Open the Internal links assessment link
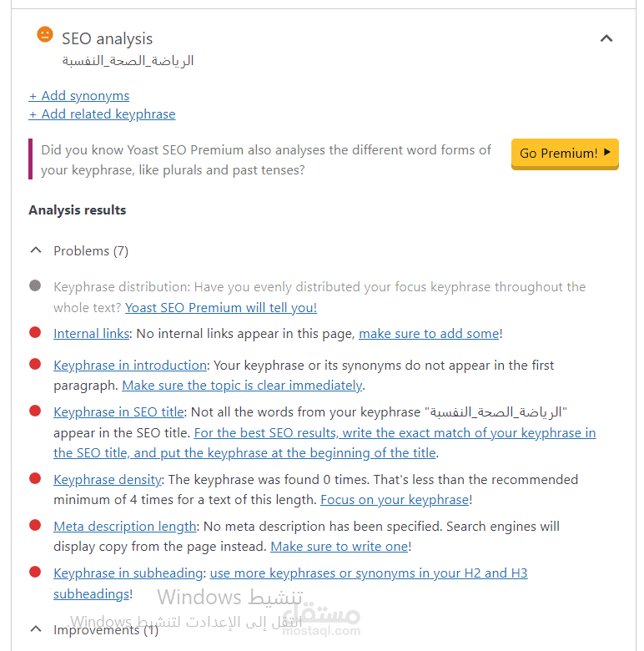Image resolution: width=644 pixels, height=651 pixels. pos(92,334)
